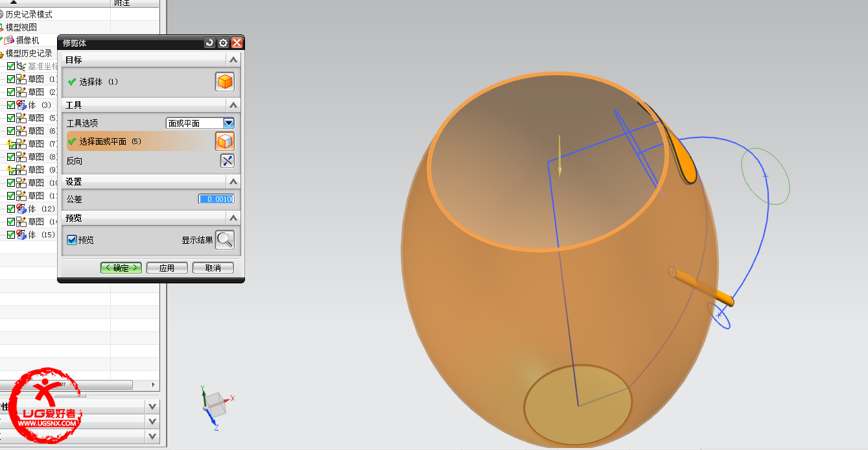Click the 公差 tolerance input field

(x=216, y=200)
